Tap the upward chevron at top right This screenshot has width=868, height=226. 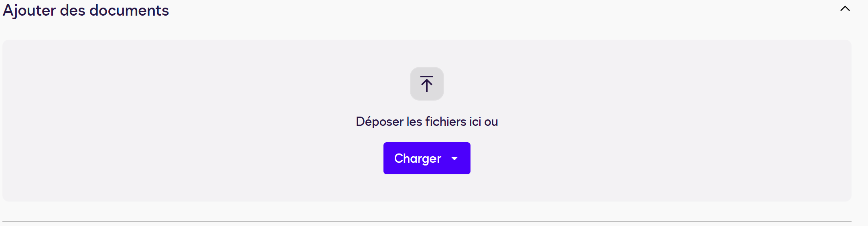[845, 8]
